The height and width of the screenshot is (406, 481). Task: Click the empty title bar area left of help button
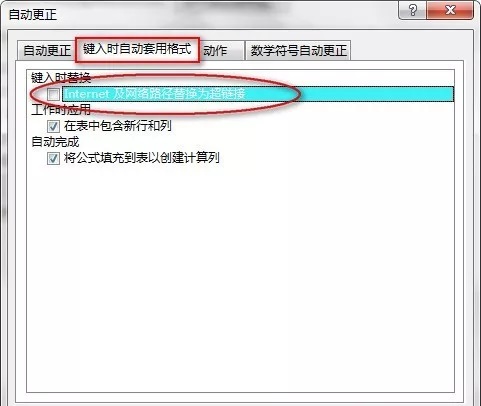tap(227, 13)
